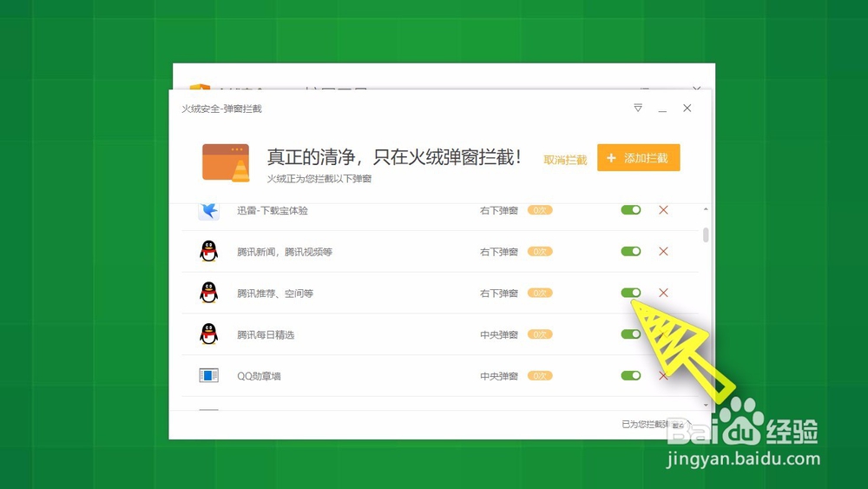Click 0次 count badge for 腾讯新闻
Image resolution: width=868 pixels, height=489 pixels.
point(540,251)
